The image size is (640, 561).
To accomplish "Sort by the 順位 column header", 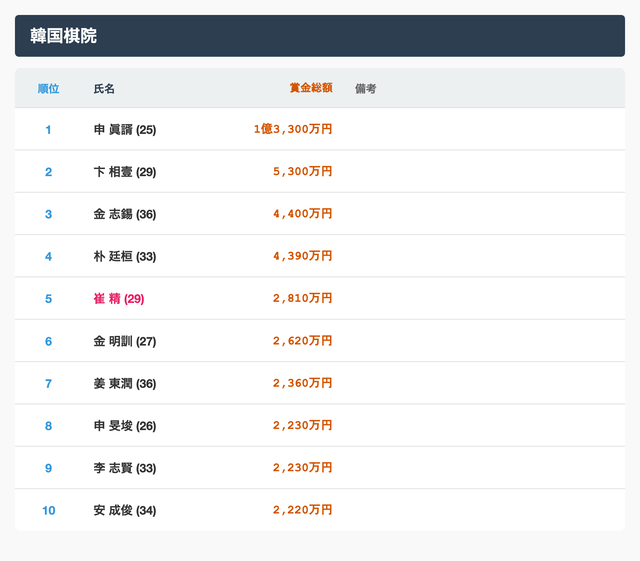I will point(48,89).
